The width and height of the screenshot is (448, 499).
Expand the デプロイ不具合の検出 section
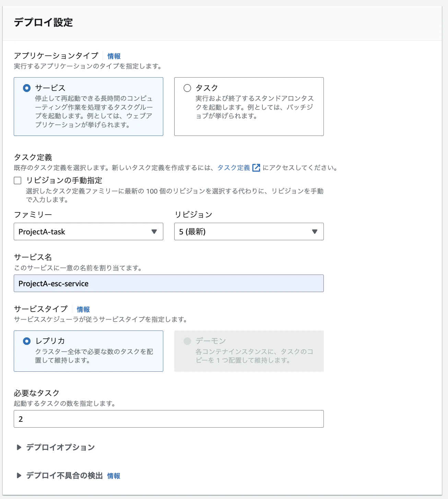pyautogui.click(x=60, y=476)
